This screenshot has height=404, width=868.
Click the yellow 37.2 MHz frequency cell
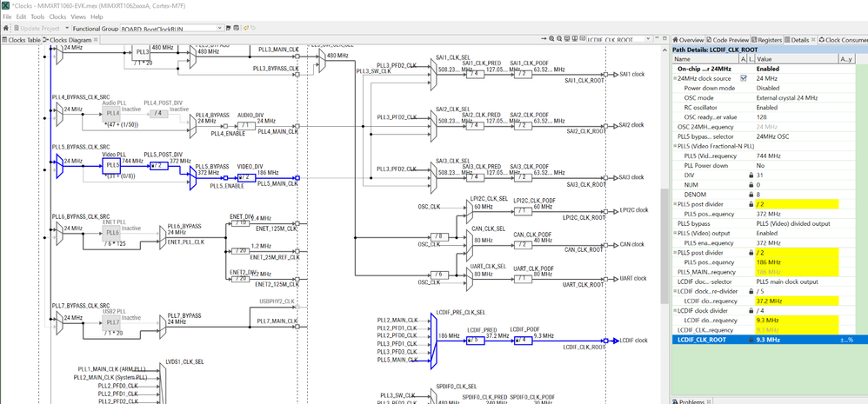click(x=797, y=301)
